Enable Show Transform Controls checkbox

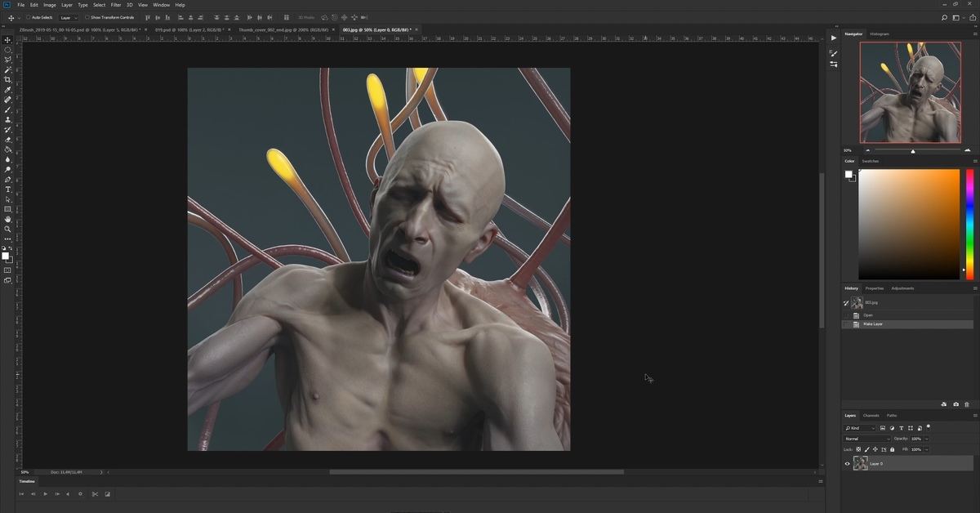87,17
